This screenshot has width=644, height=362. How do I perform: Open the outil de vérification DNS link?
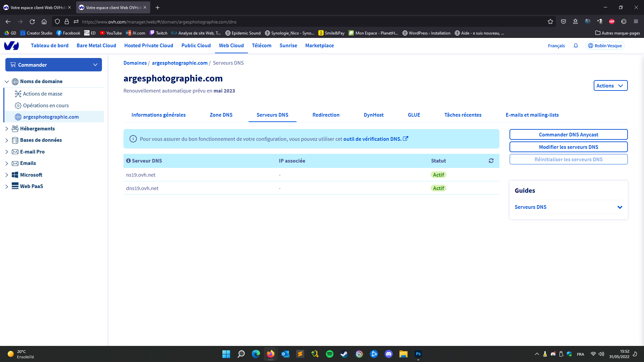372,139
